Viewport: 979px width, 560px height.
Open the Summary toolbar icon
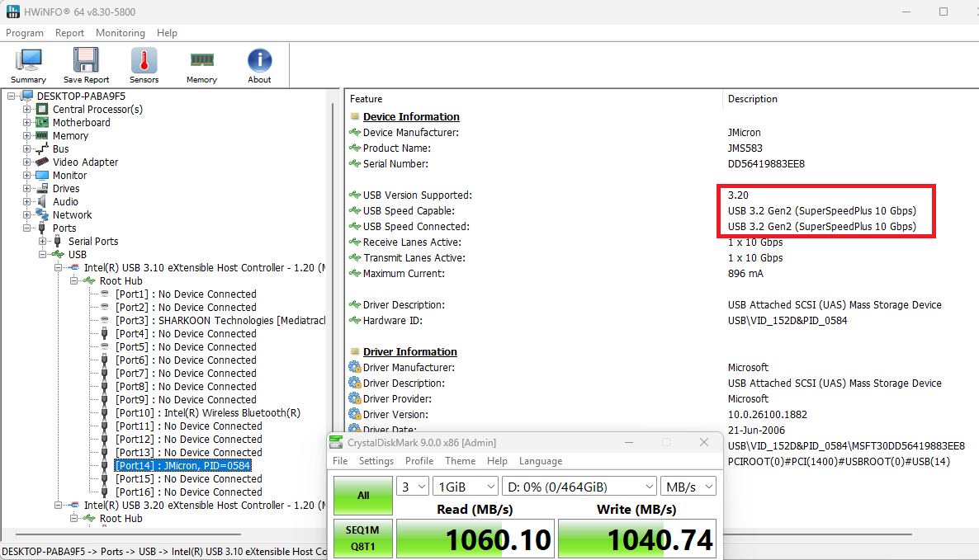click(28, 65)
